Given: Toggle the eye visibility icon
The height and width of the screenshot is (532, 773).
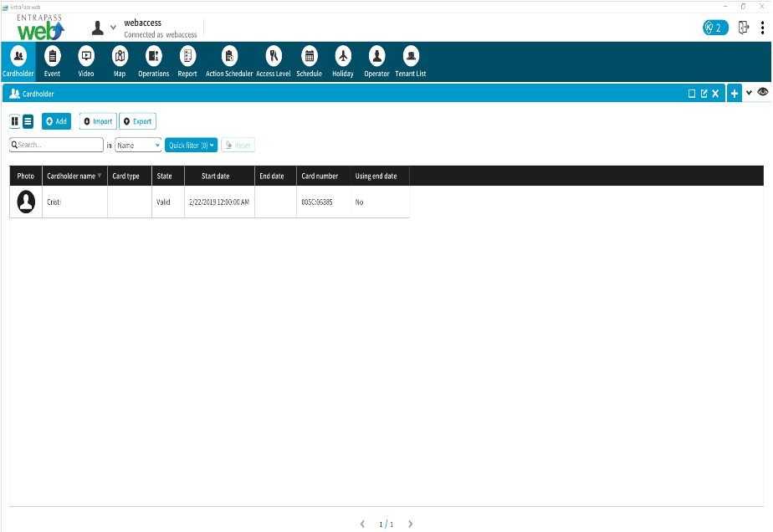Looking at the screenshot, I should click(x=763, y=93).
